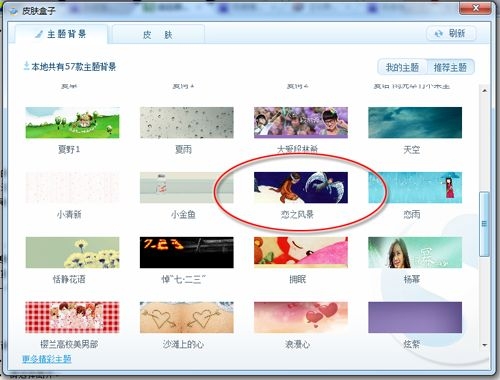Select the 天空 sky theme thumbnail
Screen dimensions: 500x380
(415, 123)
